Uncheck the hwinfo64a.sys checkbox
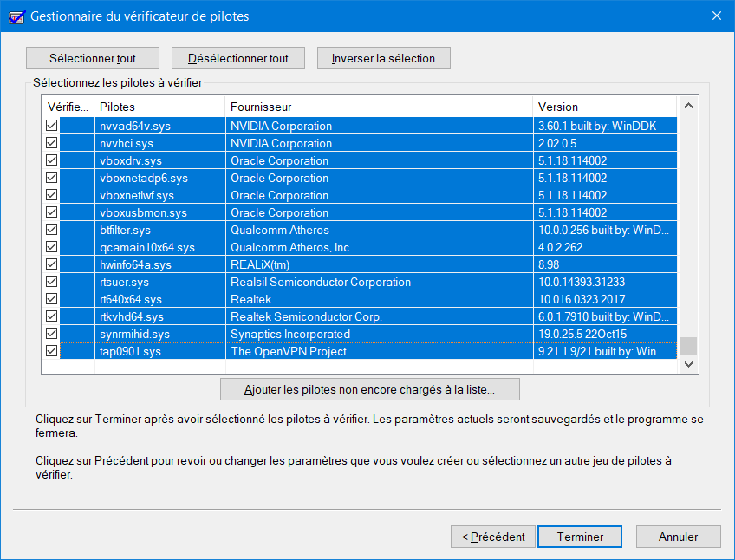 click(x=51, y=264)
